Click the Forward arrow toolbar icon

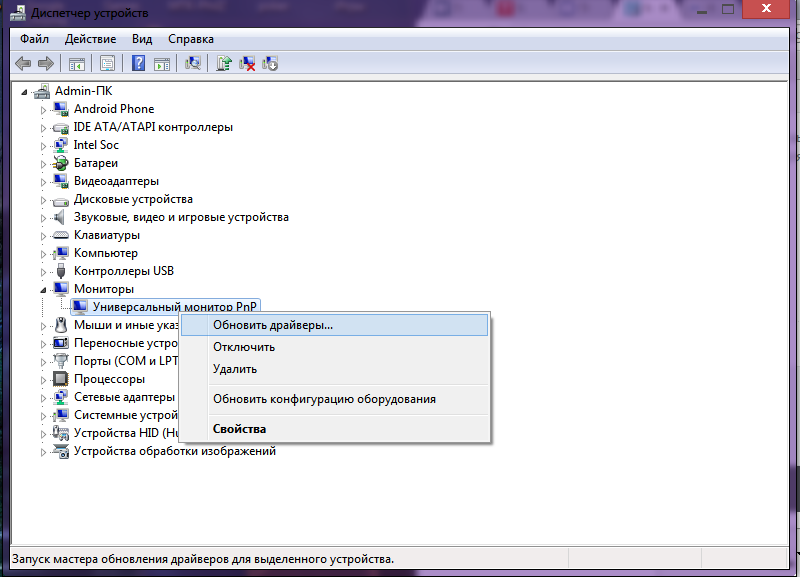click(46, 63)
